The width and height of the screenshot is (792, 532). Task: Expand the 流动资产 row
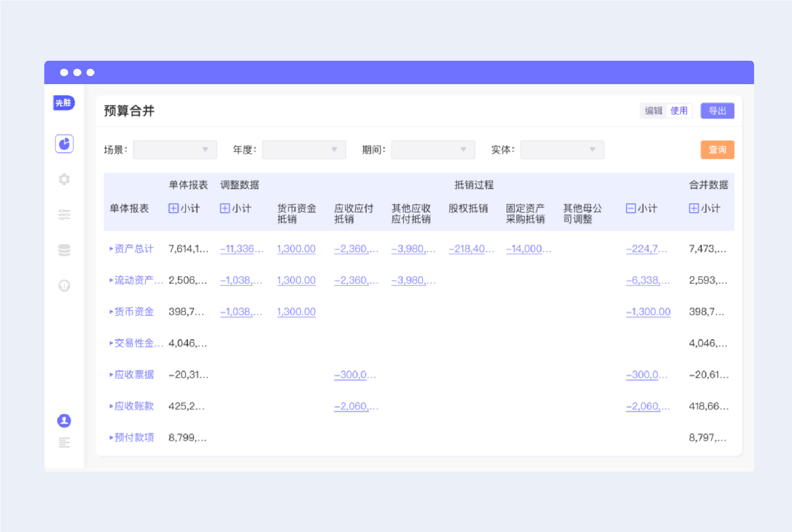click(x=111, y=280)
